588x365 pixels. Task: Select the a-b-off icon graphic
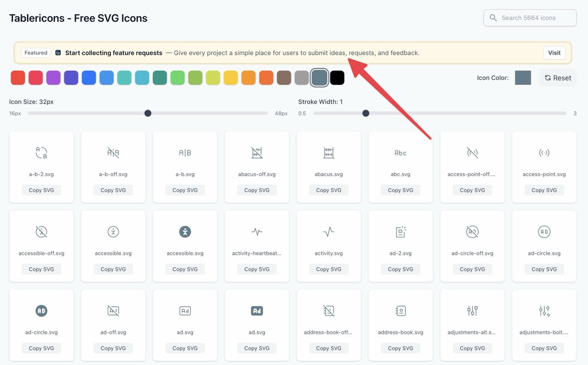[x=113, y=153]
